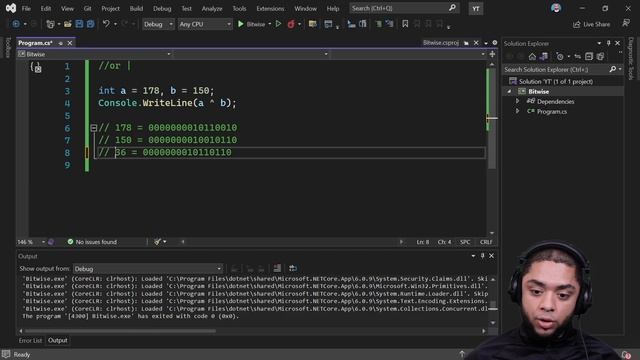Image resolution: width=640 pixels, height=360 pixels.
Task: Click Collapse All icon in Solution Explorer
Action: (589, 56)
